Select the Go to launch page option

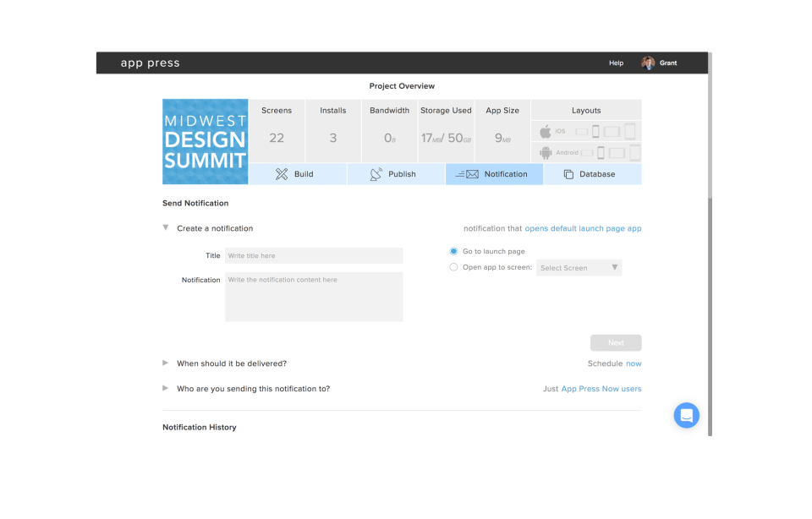pos(453,252)
